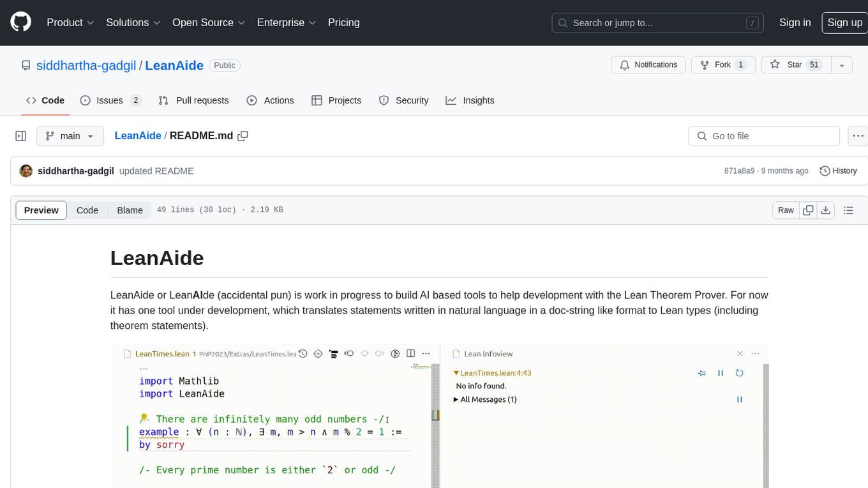Expand the Solutions menu
Image resolution: width=868 pixels, height=488 pixels.
[132, 22]
